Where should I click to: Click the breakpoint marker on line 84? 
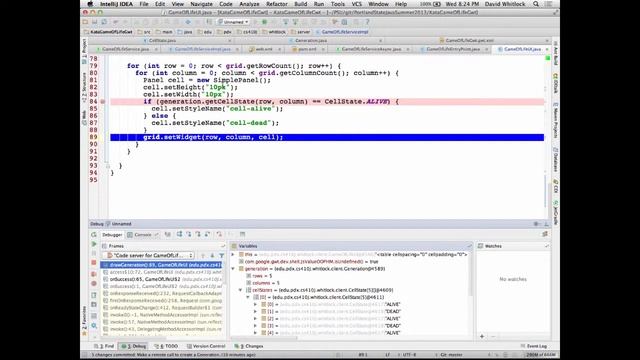(103, 102)
